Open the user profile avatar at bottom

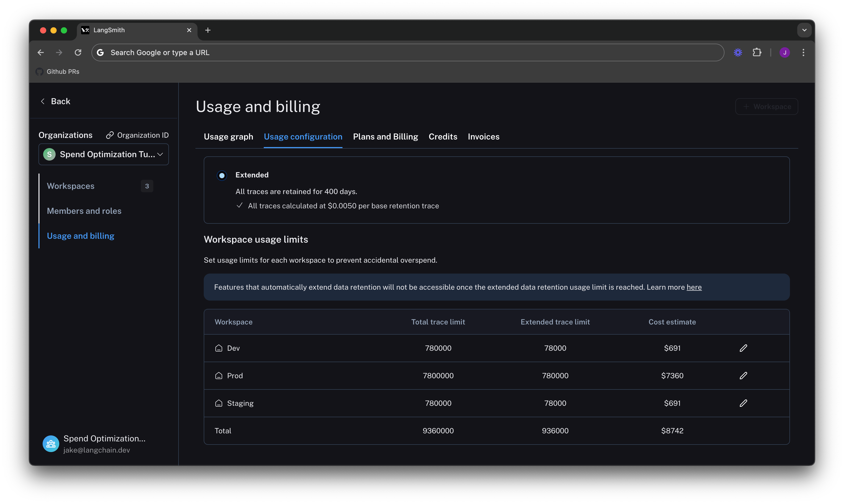pos(51,443)
